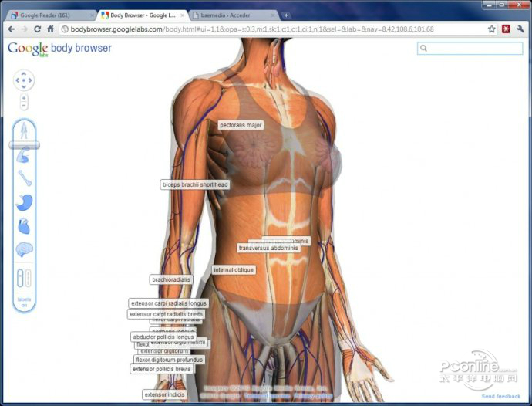Select the extensor pollicis brevis label

tap(161, 369)
